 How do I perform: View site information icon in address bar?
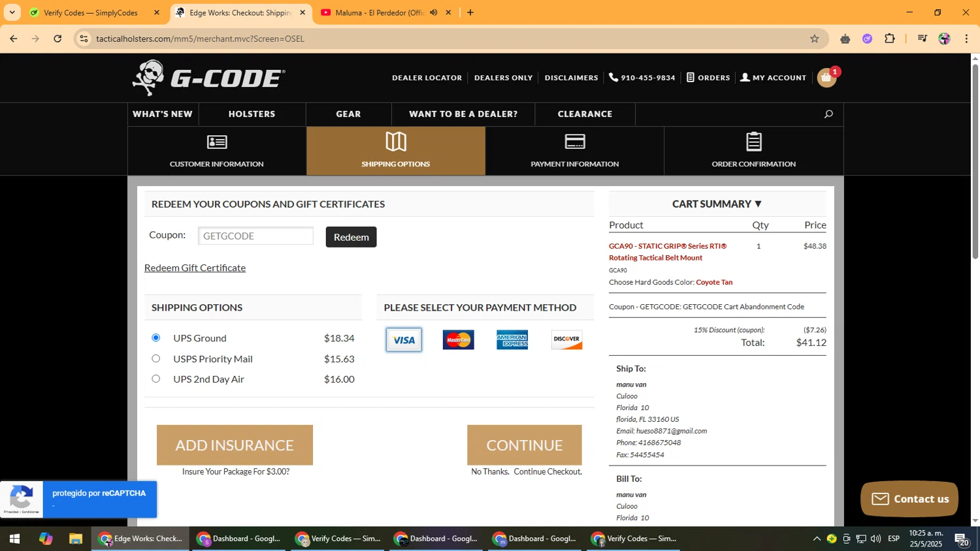click(x=84, y=39)
